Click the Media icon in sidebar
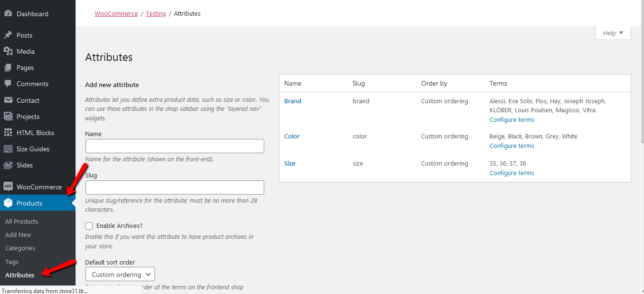Screen dimensions: 644x294 pyautogui.click(x=8, y=51)
